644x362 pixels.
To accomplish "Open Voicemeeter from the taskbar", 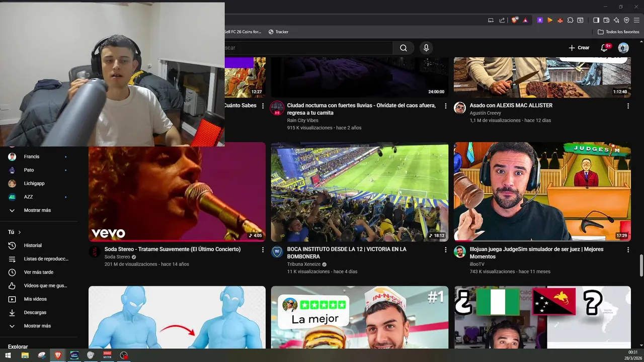I will click(x=107, y=355).
